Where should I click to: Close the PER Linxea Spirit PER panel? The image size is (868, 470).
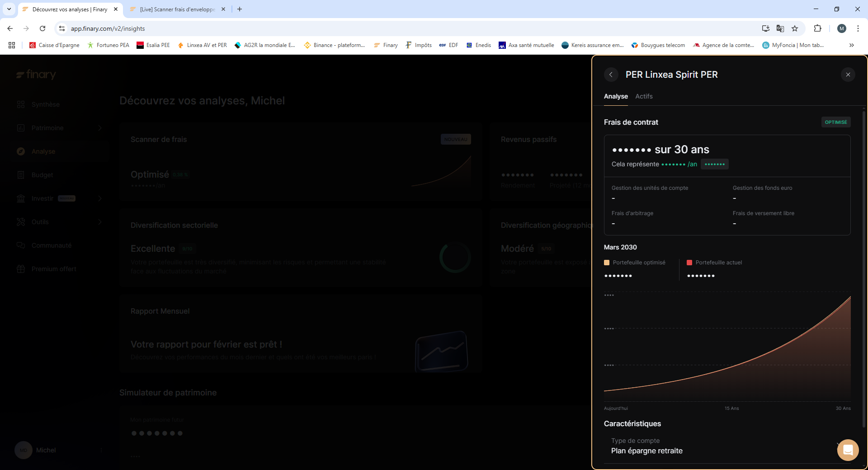(x=848, y=75)
